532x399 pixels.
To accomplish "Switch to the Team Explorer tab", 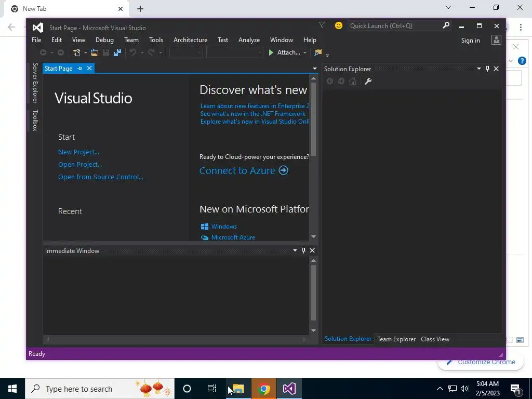I will 396,339.
